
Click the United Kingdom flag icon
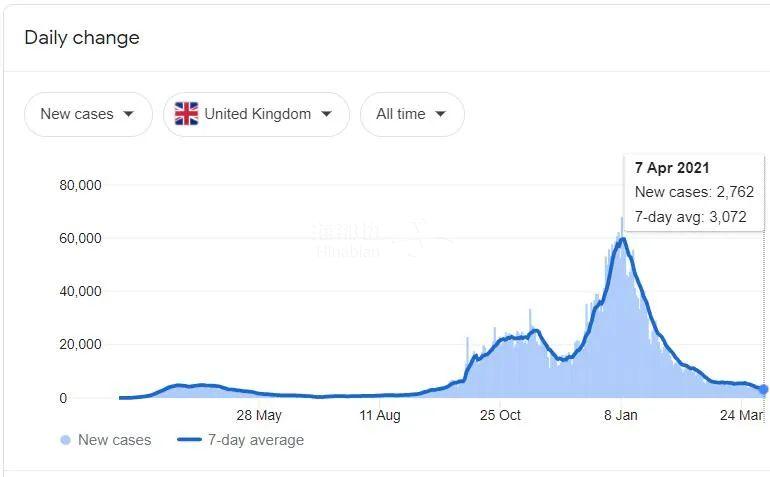(x=186, y=114)
